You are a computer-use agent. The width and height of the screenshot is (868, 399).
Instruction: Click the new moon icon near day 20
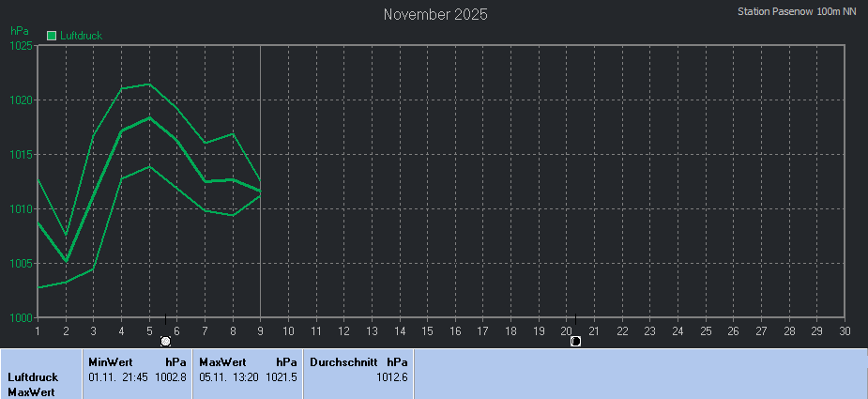pos(575,341)
